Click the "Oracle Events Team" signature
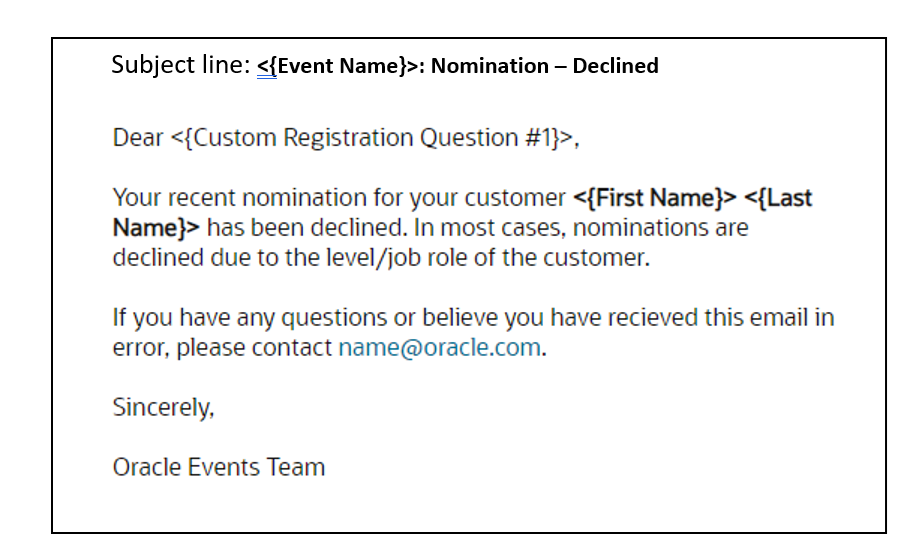The image size is (918, 560). [218, 467]
